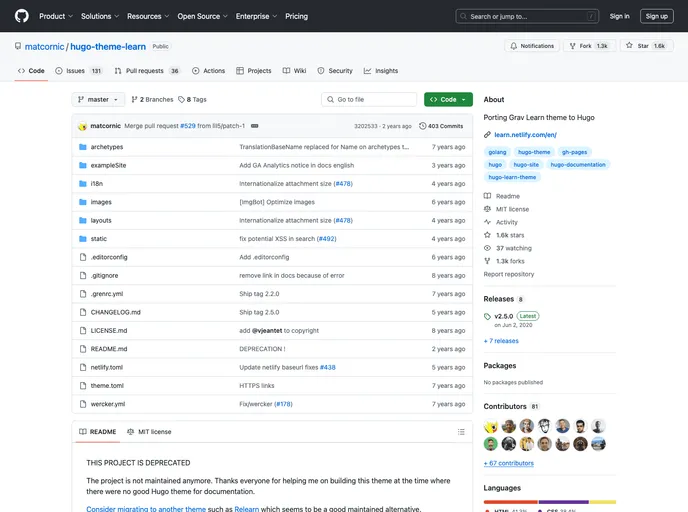688x512 pixels.
Task: Show + 7 releases link
Action: click(501, 341)
